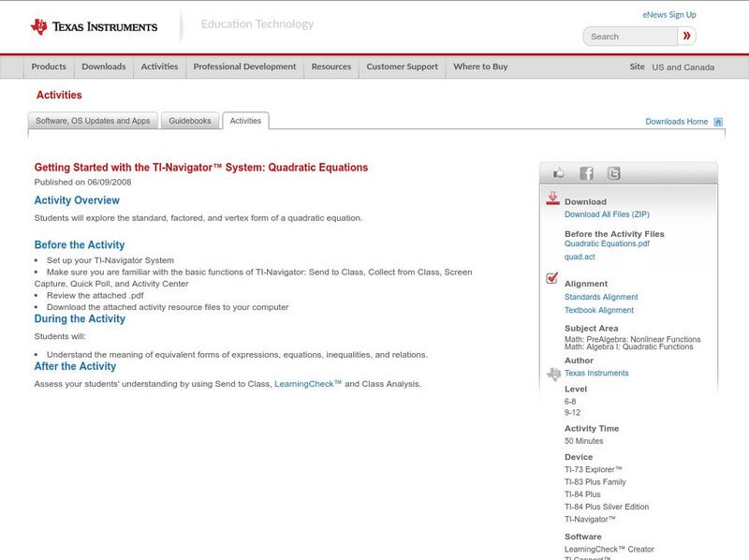Open the Customer Support menu
749x560 pixels.
[403, 66]
